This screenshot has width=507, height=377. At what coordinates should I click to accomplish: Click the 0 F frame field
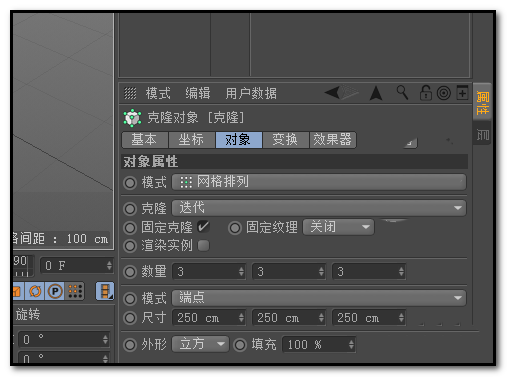coord(77,266)
